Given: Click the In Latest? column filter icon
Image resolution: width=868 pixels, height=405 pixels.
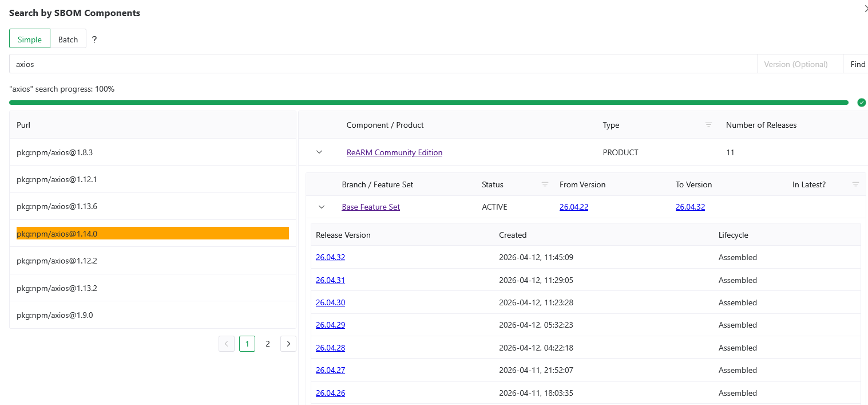Looking at the screenshot, I should tap(855, 184).
